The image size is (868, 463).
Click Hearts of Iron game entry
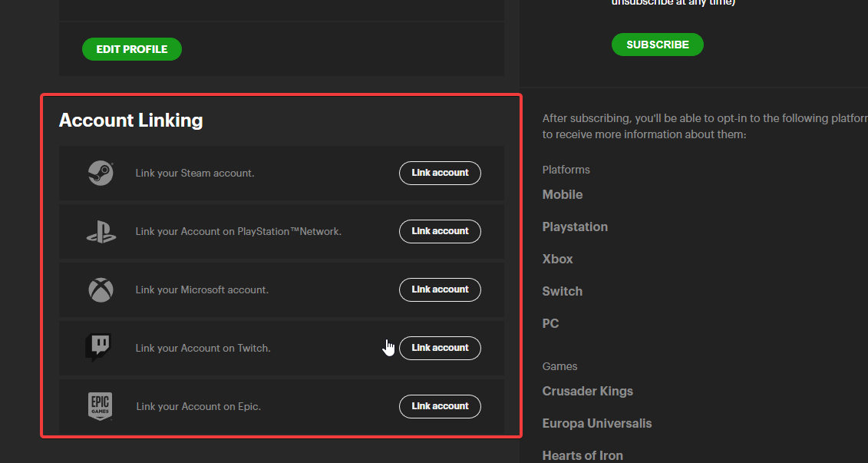[583, 455]
